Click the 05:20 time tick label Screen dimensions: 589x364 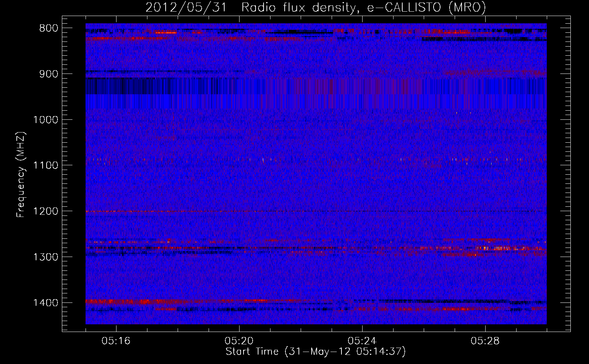coord(239,341)
